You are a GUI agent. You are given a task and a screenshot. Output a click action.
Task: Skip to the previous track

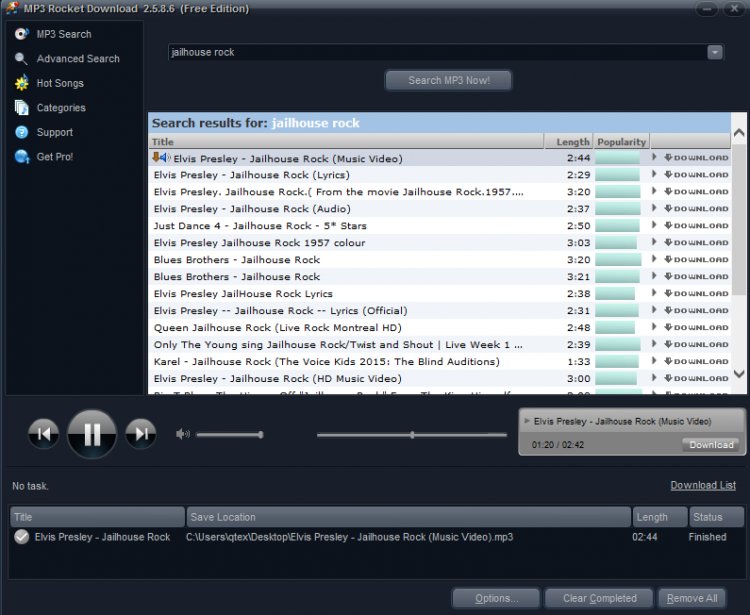tap(44, 434)
